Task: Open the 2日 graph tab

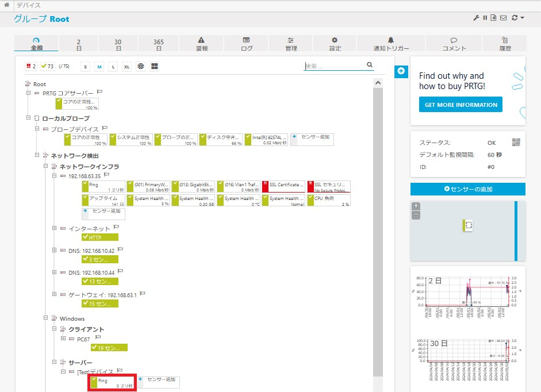Action: (x=79, y=44)
